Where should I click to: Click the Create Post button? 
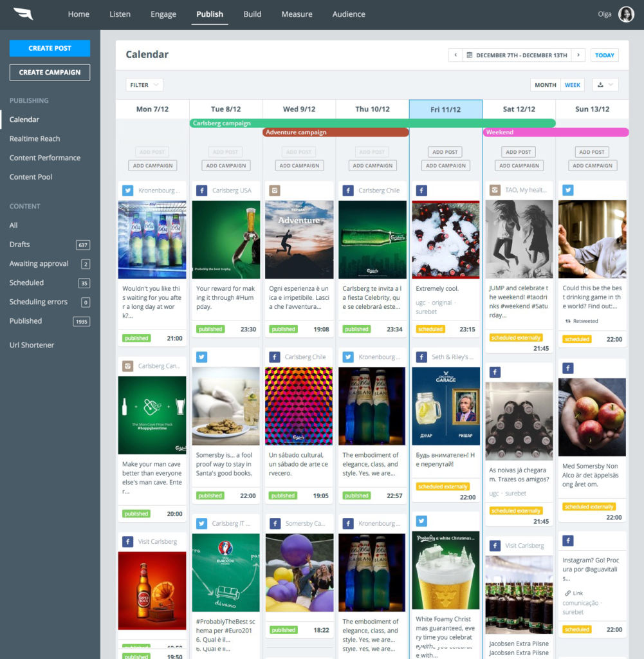pos(50,48)
